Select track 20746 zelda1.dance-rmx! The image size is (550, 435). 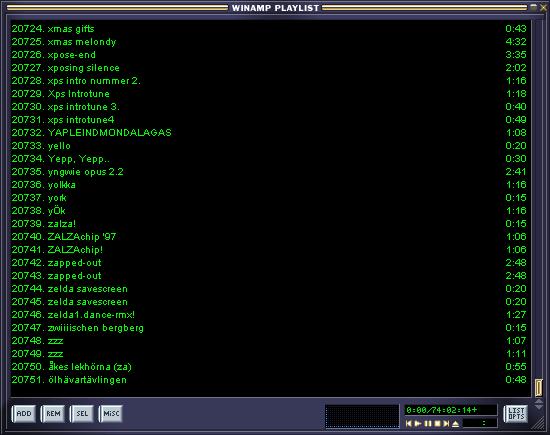tap(269, 315)
